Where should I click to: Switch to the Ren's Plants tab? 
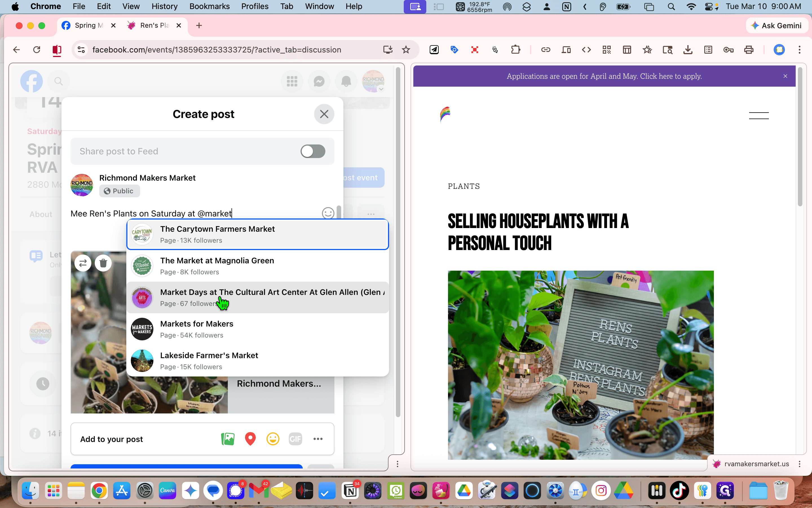tap(154, 25)
